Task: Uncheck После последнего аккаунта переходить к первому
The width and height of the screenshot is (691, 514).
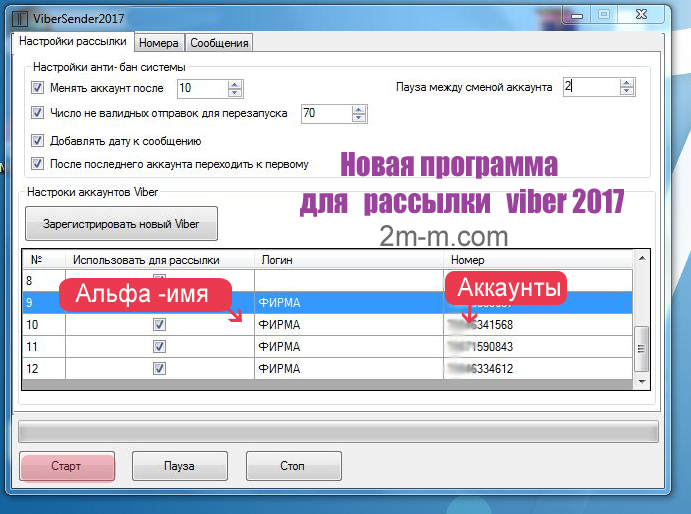Action: tap(38, 164)
